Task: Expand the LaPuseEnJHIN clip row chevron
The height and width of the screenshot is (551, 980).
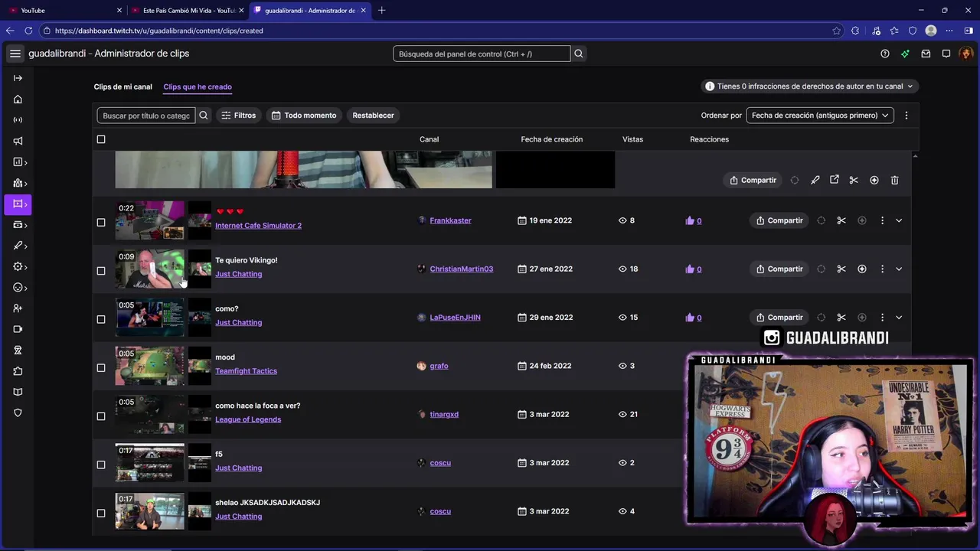Action: pos(899,318)
